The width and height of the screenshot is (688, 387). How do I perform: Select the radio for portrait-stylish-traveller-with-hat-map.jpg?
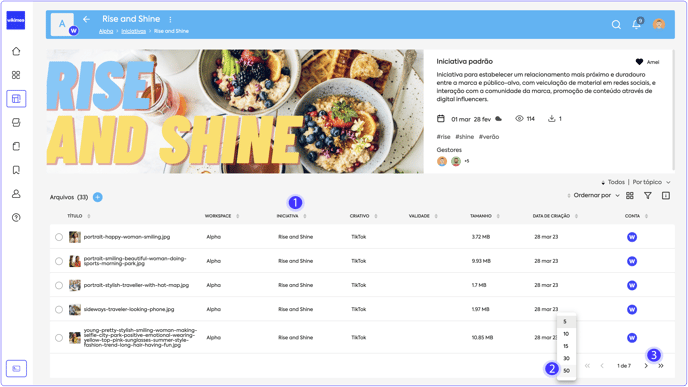59,286
